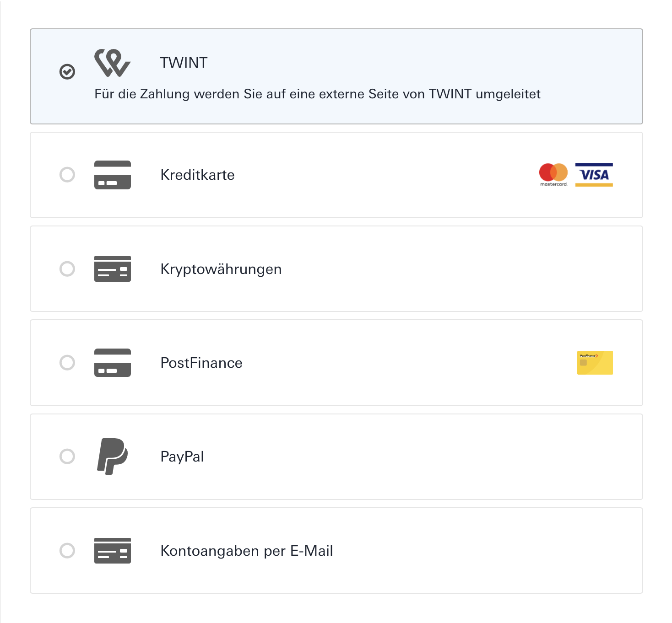This screenshot has height=623, width=672.
Task: Click the Kryptowährungen payment icon
Action: coord(113,269)
